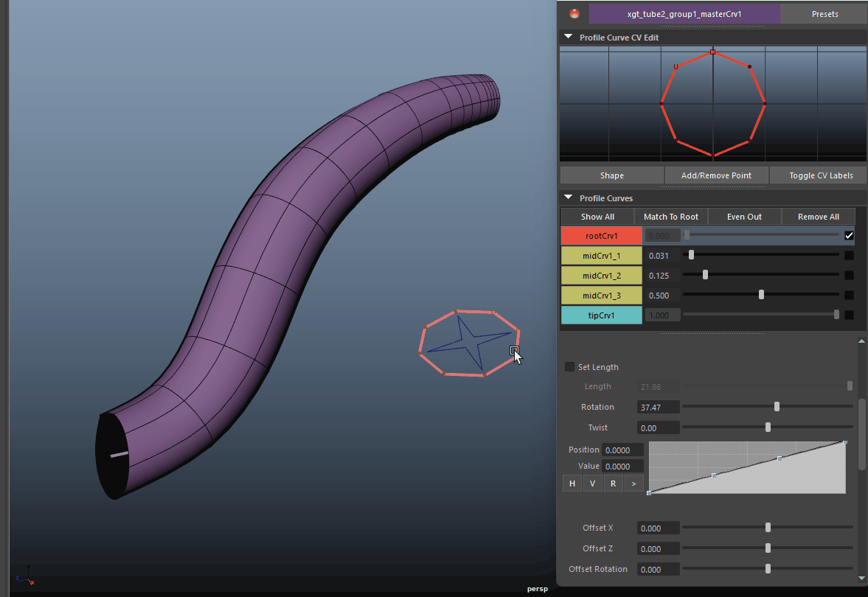
Task: Collapse the Profile Curves section
Action: pos(568,198)
